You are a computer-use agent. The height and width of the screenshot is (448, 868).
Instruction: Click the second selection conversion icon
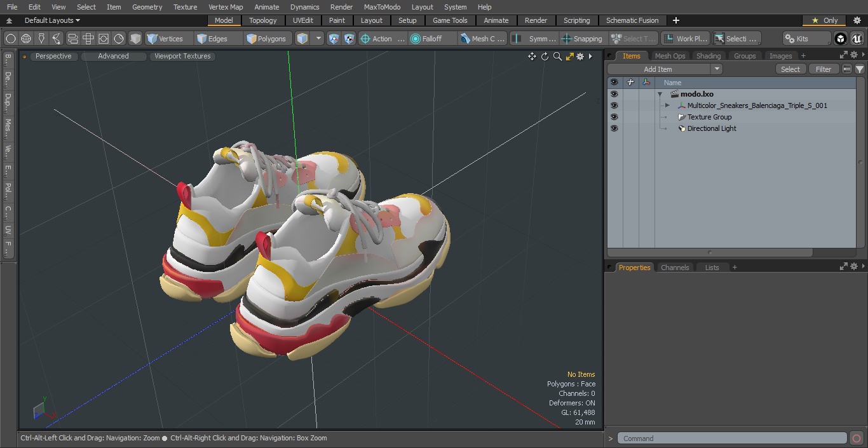click(349, 39)
